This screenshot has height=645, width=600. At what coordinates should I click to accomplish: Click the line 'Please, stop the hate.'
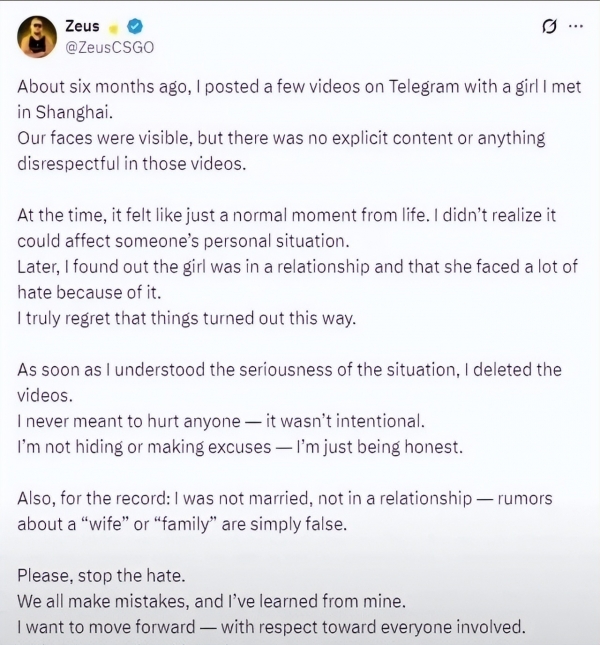101,576
